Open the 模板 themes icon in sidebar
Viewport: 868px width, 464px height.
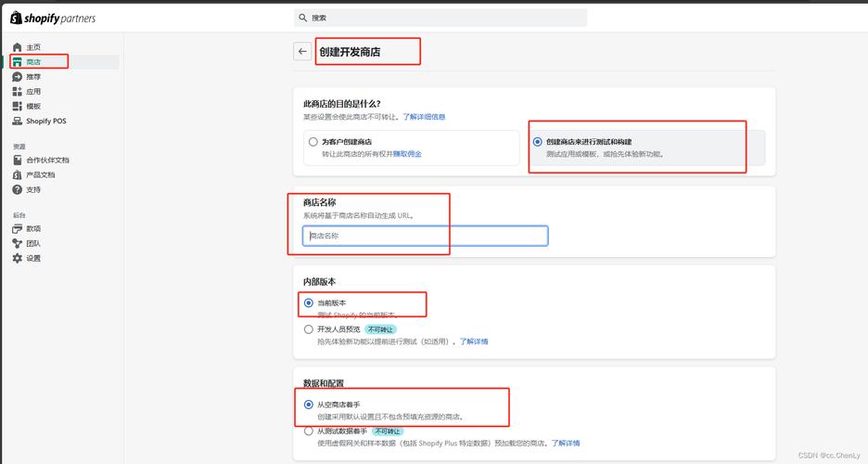17,107
